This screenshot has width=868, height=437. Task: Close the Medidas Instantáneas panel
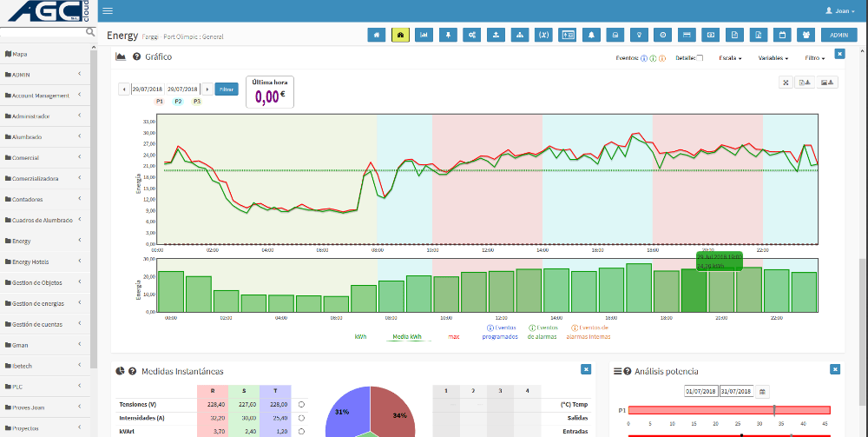(586, 369)
